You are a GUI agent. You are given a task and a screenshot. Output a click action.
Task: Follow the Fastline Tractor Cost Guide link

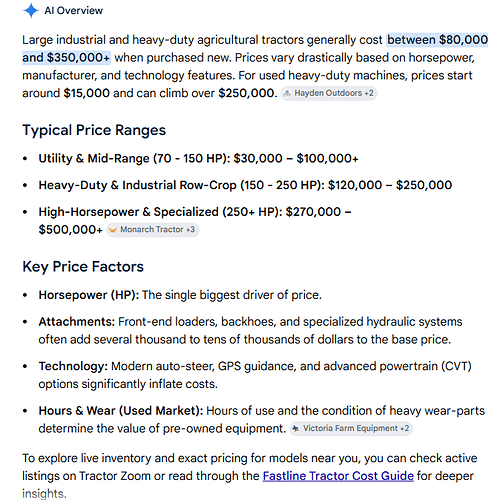coord(338,476)
